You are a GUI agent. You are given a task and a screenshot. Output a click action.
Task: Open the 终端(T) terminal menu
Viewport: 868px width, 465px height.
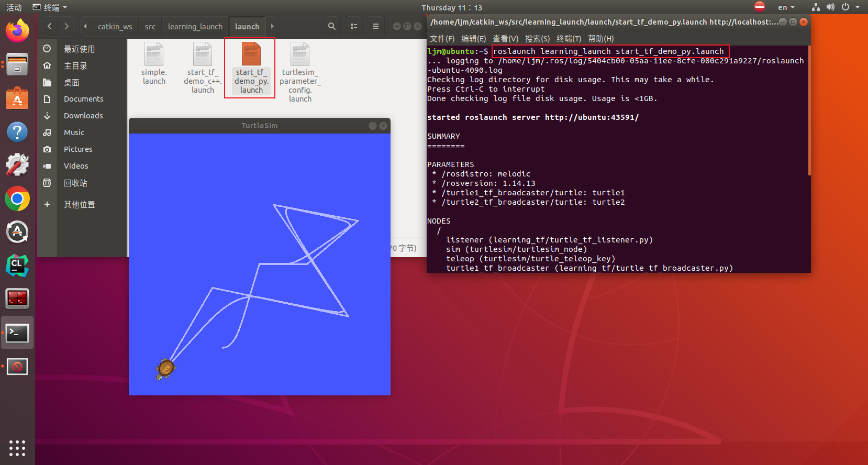[569, 39]
